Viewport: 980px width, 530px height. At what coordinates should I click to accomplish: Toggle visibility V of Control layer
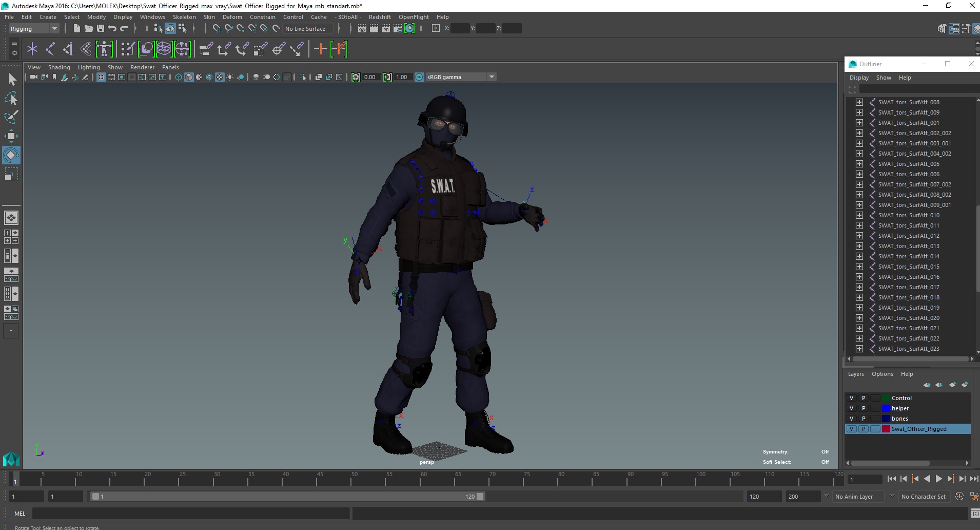point(852,398)
